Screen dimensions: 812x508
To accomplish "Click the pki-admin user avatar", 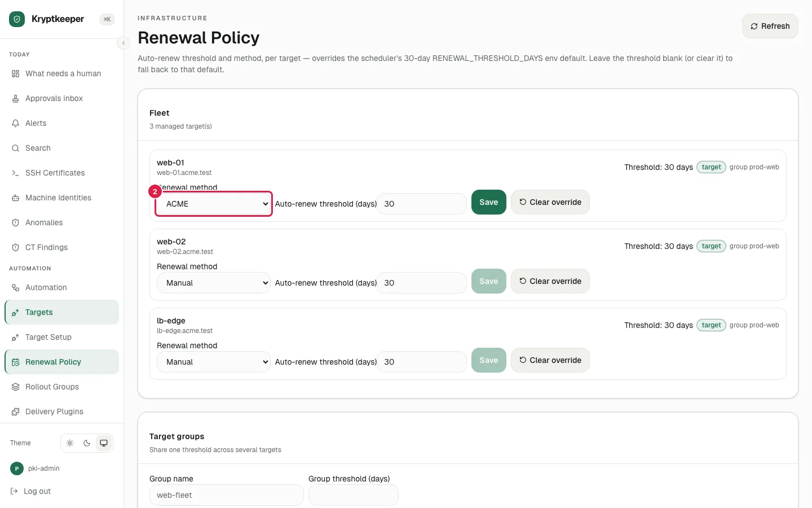I will [17, 468].
